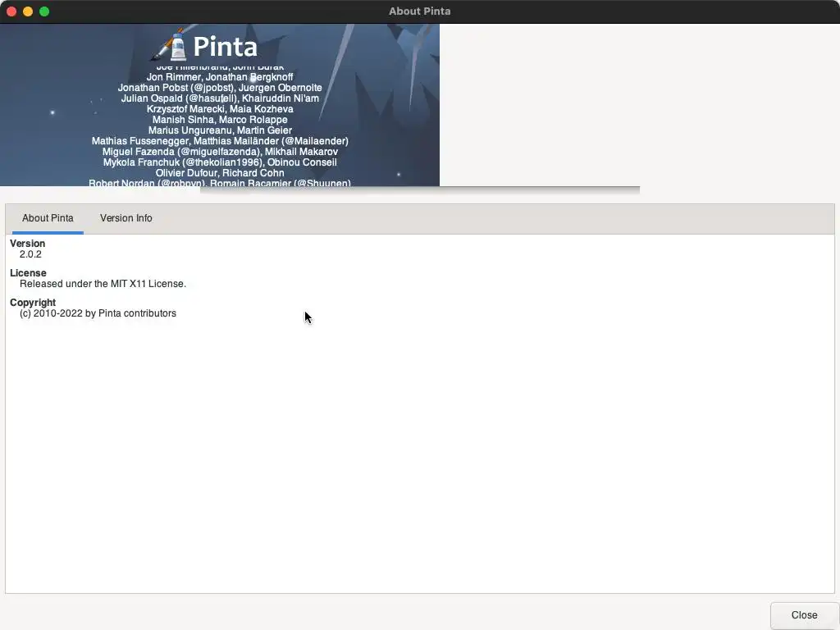The height and width of the screenshot is (630, 840).
Task: Click 'Marius Ungureanu, Martin Geier' credits line
Action: click(x=220, y=130)
